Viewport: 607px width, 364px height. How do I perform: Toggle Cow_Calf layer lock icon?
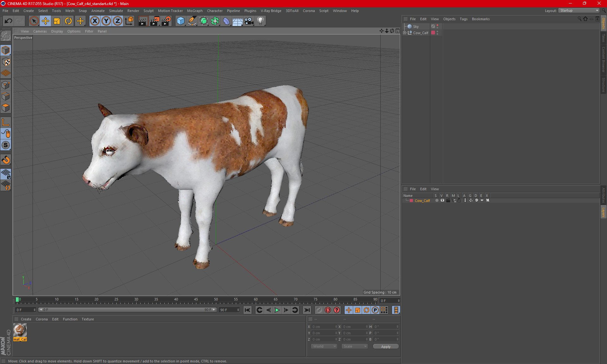(459, 200)
